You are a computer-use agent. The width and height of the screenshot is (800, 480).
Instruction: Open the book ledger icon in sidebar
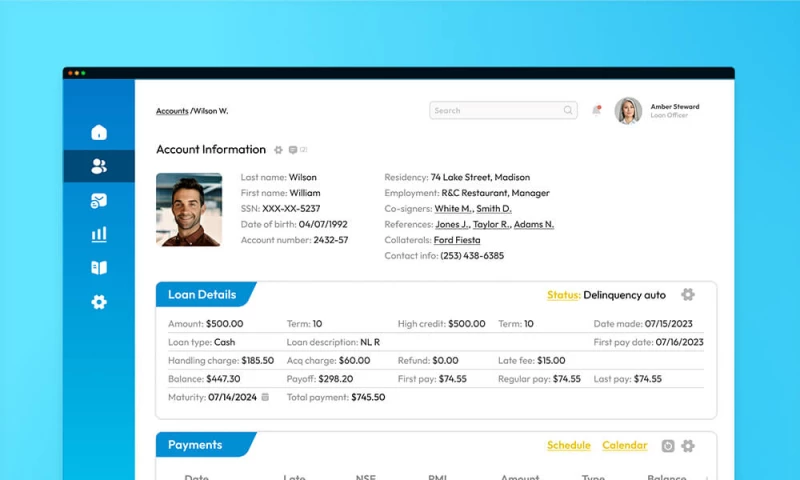(99, 268)
